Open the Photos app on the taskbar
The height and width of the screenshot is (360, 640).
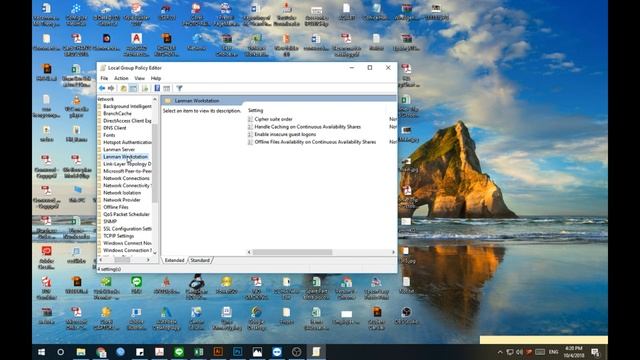click(257, 352)
